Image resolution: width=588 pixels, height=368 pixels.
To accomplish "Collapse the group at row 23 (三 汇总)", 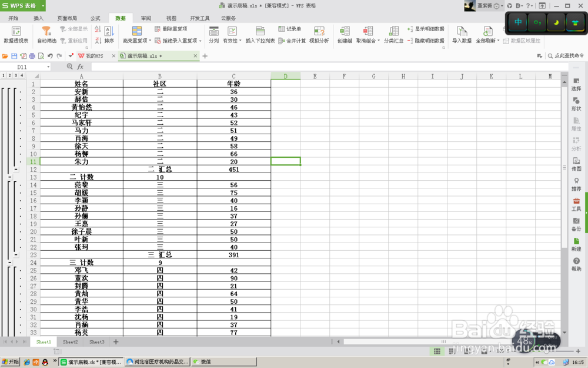I will coord(16,254).
